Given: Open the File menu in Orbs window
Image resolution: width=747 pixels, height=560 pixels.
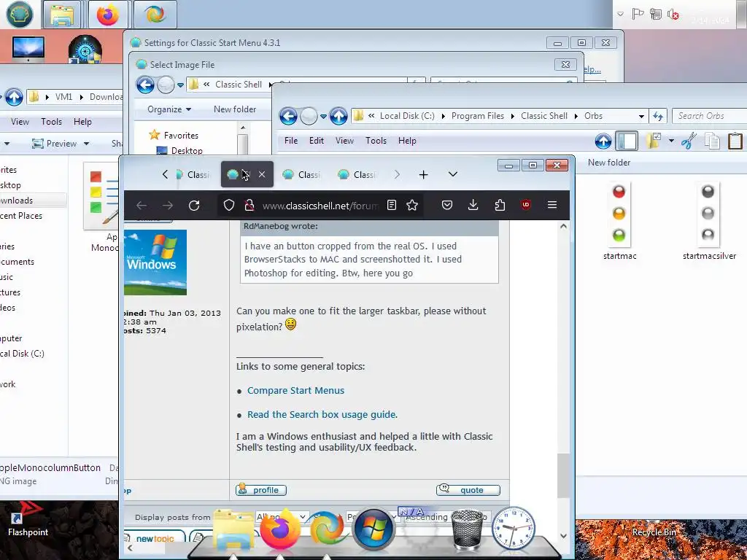Looking at the screenshot, I should pos(290,141).
